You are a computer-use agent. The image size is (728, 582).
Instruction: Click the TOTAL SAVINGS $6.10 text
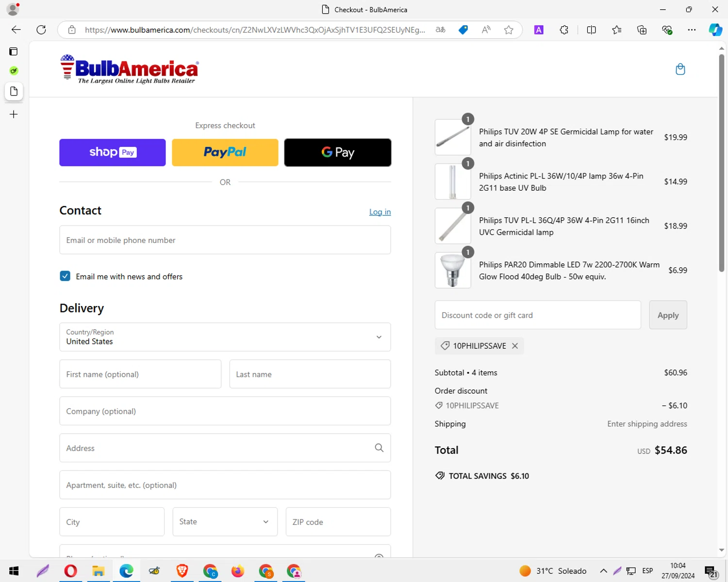tap(489, 476)
